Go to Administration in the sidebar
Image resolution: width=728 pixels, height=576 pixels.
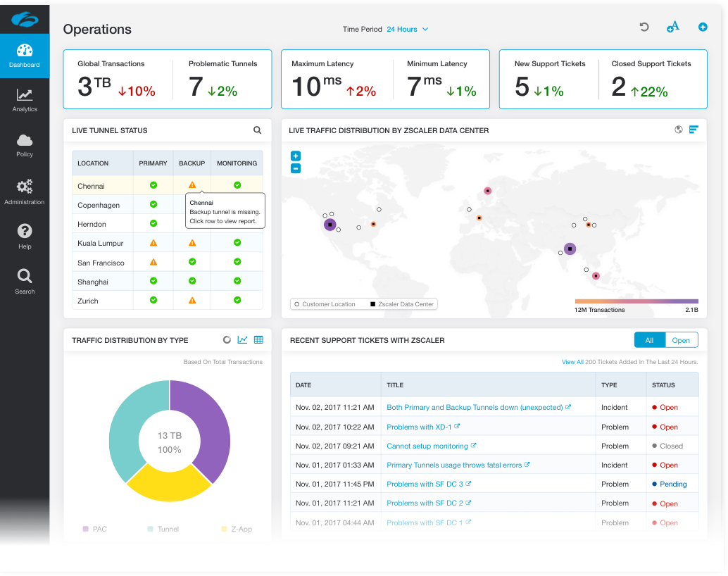tap(25, 192)
